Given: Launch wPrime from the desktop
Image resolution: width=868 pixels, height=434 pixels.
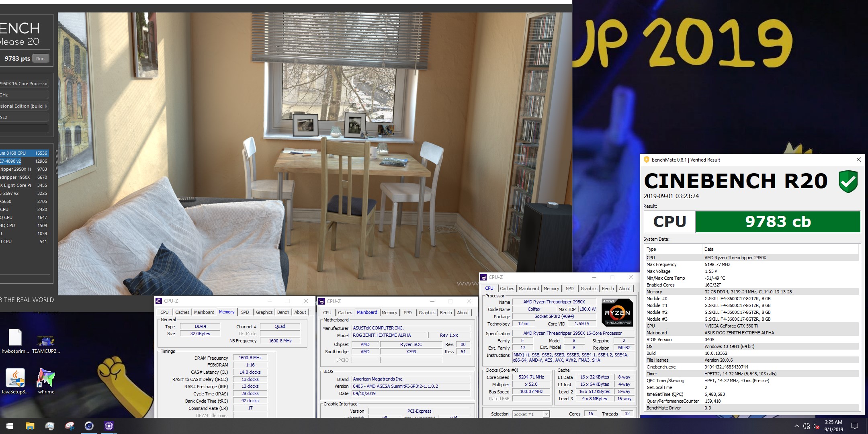Looking at the screenshot, I should 45,378.
